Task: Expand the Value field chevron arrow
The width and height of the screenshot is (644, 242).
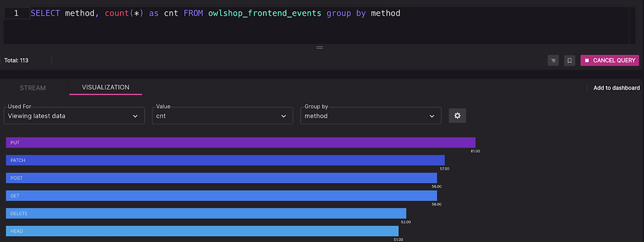Action: click(283, 116)
